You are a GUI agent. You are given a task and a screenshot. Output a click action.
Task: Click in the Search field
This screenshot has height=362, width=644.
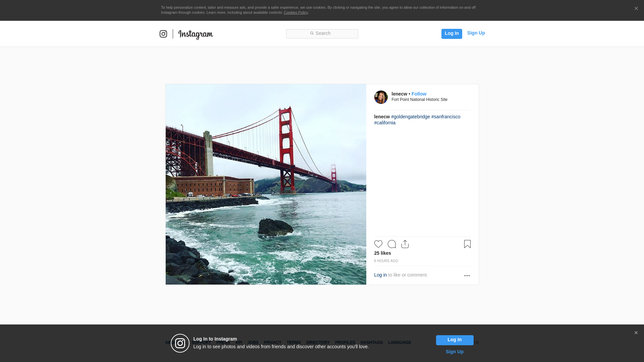(x=322, y=34)
